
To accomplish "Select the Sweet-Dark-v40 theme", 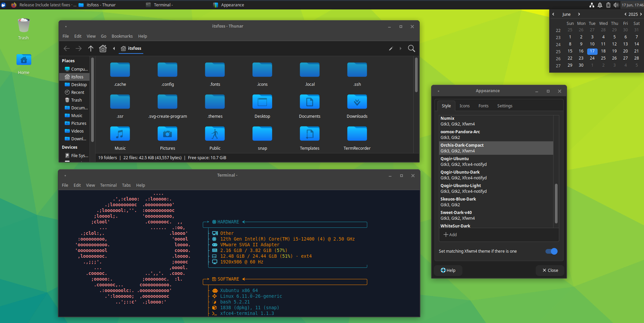I will pyautogui.click(x=496, y=215).
